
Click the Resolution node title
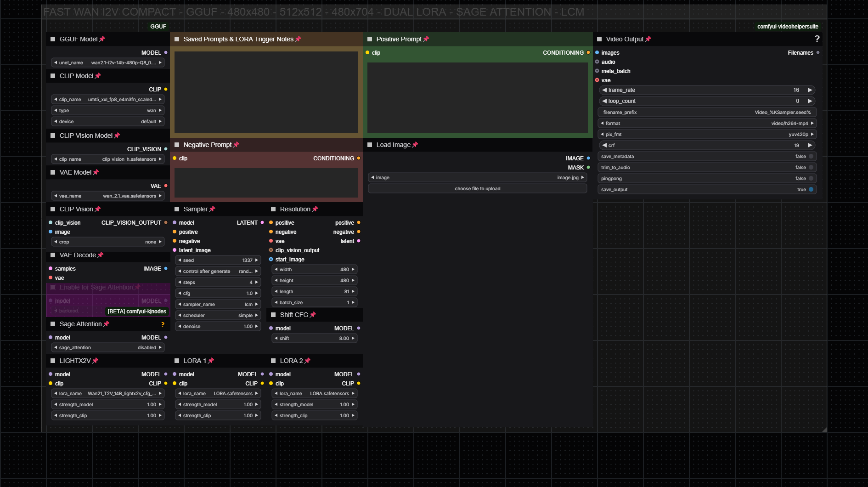click(295, 209)
